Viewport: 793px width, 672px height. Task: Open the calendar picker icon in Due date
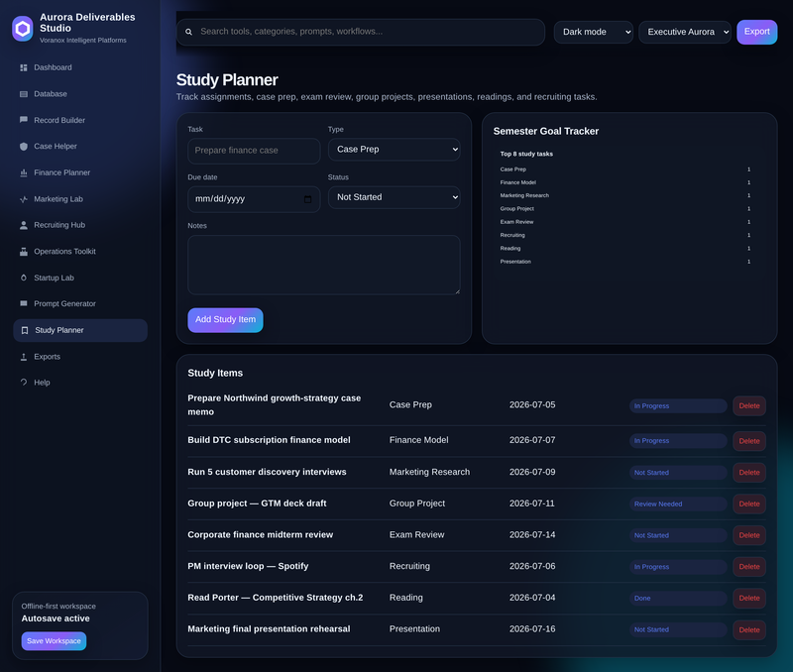pos(307,199)
